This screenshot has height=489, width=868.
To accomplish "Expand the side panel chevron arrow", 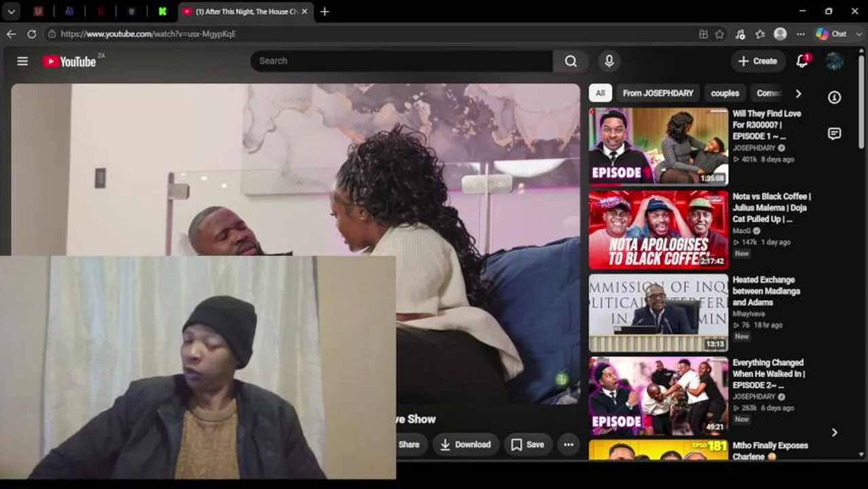I will point(835,433).
